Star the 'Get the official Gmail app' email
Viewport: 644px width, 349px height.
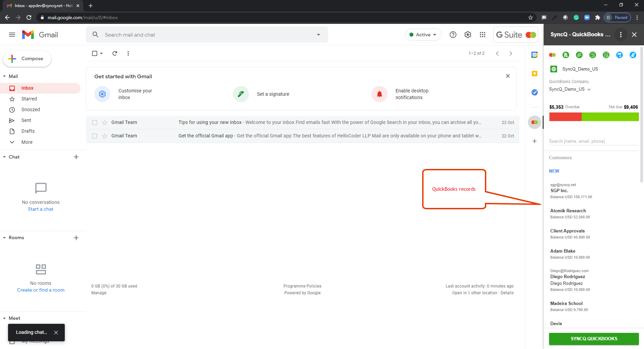pyautogui.click(x=105, y=136)
